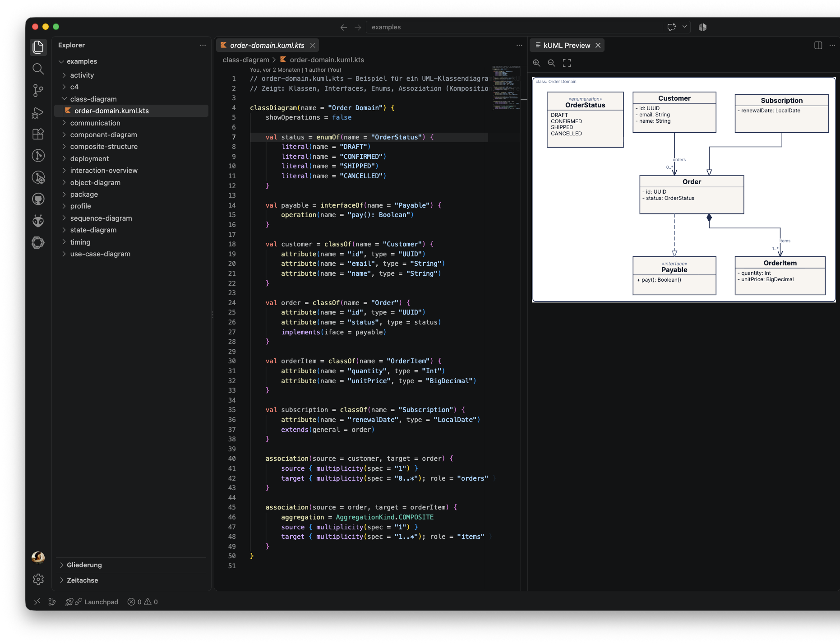
Task: Open Source Control view icon
Action: (x=38, y=91)
